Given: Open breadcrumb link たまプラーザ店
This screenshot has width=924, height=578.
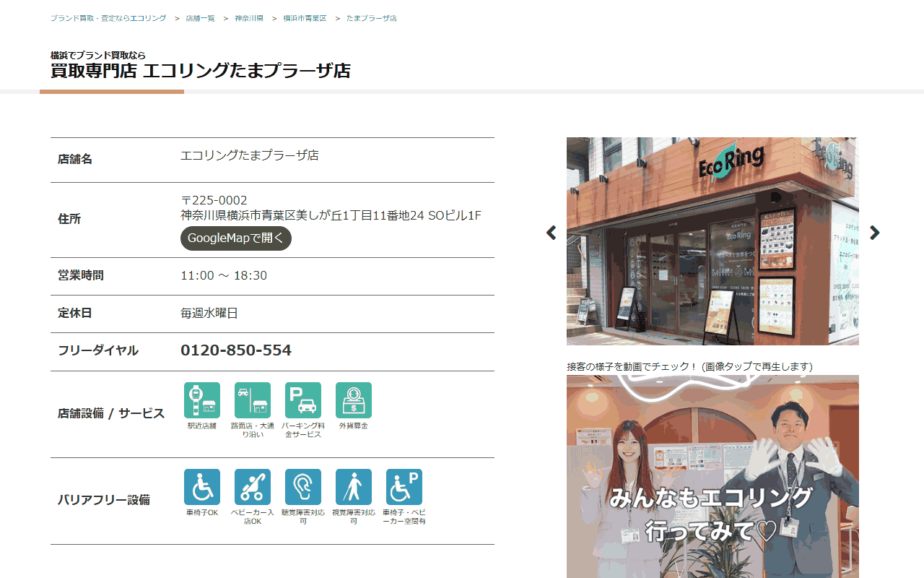Looking at the screenshot, I should tap(371, 18).
